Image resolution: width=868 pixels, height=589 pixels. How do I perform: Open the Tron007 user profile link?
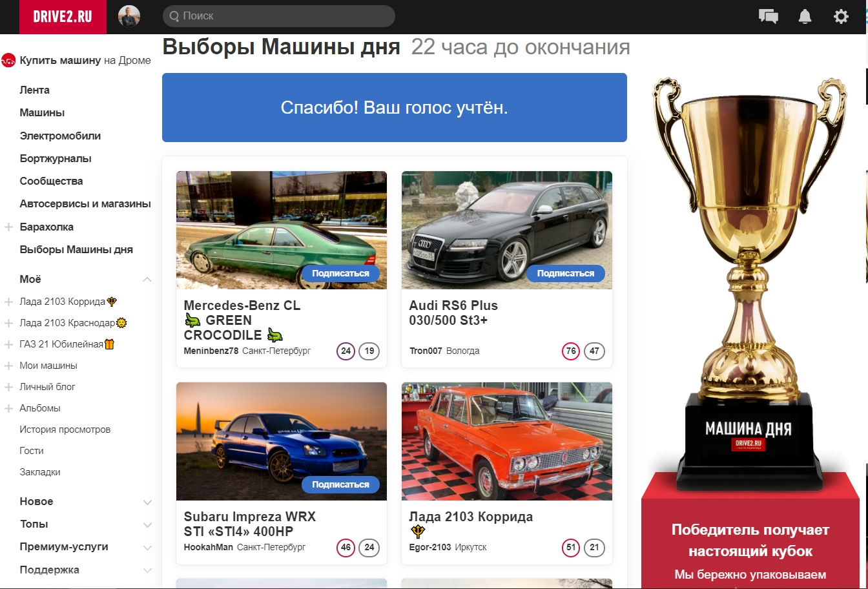[x=426, y=351]
